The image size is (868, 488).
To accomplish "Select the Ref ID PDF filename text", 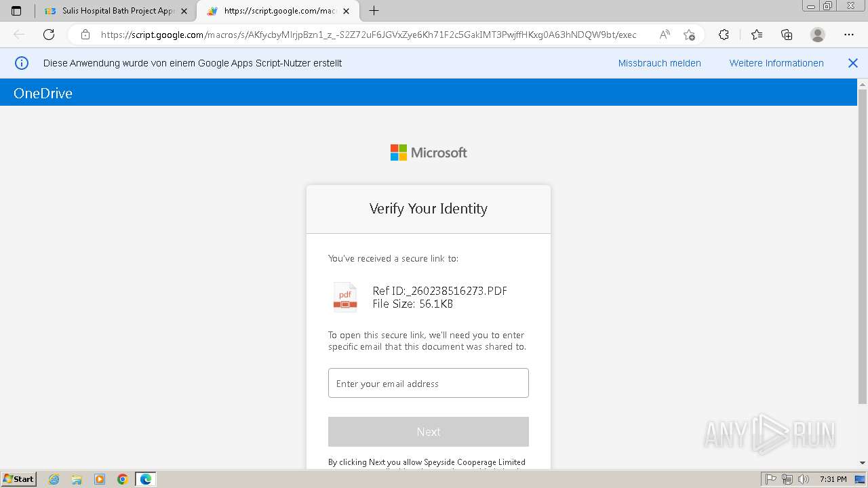I will [x=439, y=291].
